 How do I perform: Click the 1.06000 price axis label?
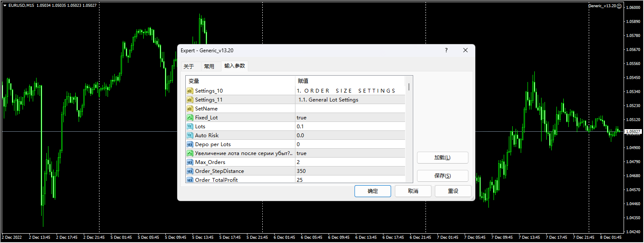pos(633,7)
